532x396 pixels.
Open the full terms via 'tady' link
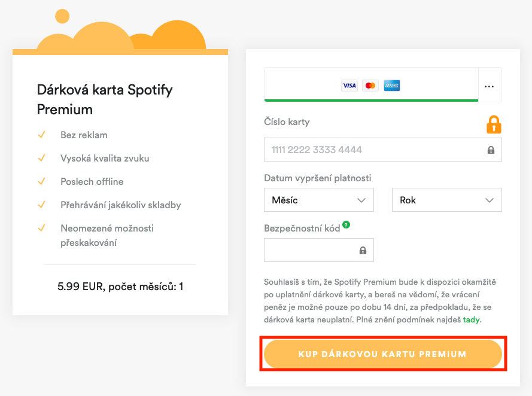471,320
